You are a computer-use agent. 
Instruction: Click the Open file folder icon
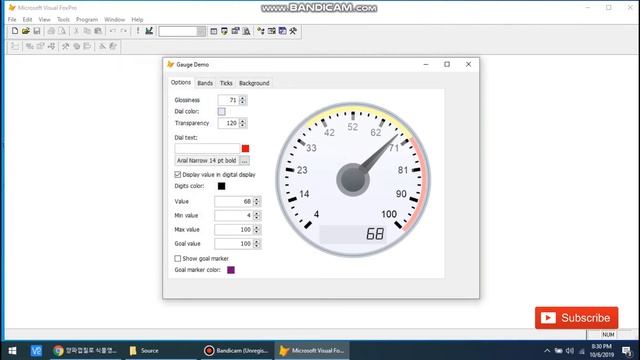26,31
